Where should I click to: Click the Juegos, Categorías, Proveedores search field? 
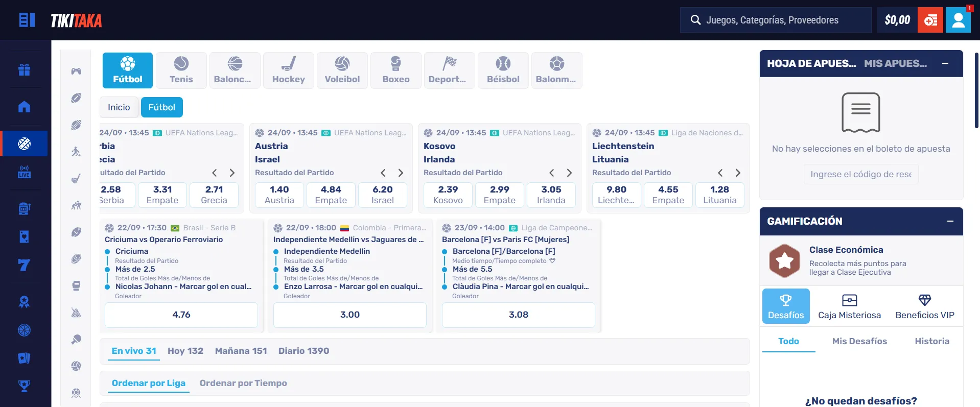point(776,20)
